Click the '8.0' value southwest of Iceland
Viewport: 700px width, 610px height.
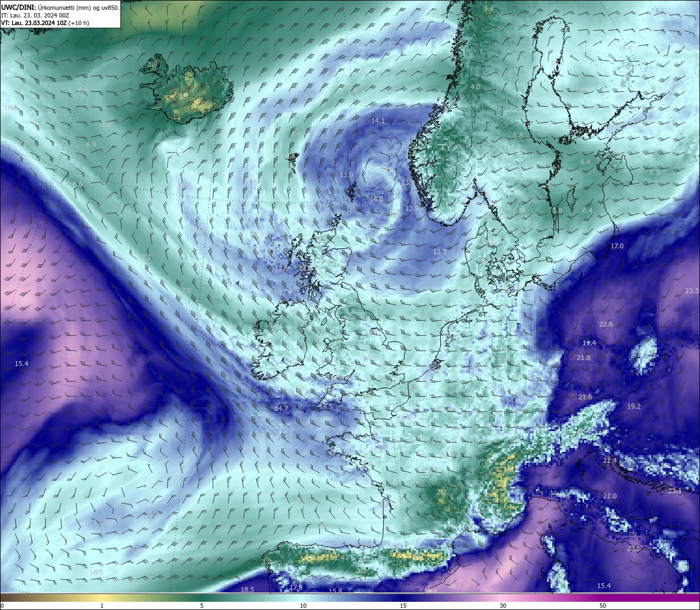pyautogui.click(x=106, y=125)
